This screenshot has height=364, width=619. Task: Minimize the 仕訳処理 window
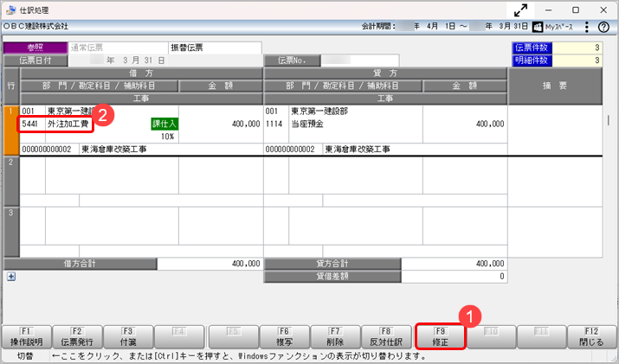tap(548, 10)
